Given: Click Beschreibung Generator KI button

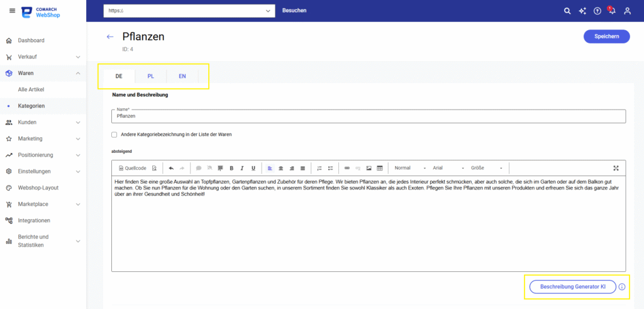Looking at the screenshot, I should click(x=573, y=287).
